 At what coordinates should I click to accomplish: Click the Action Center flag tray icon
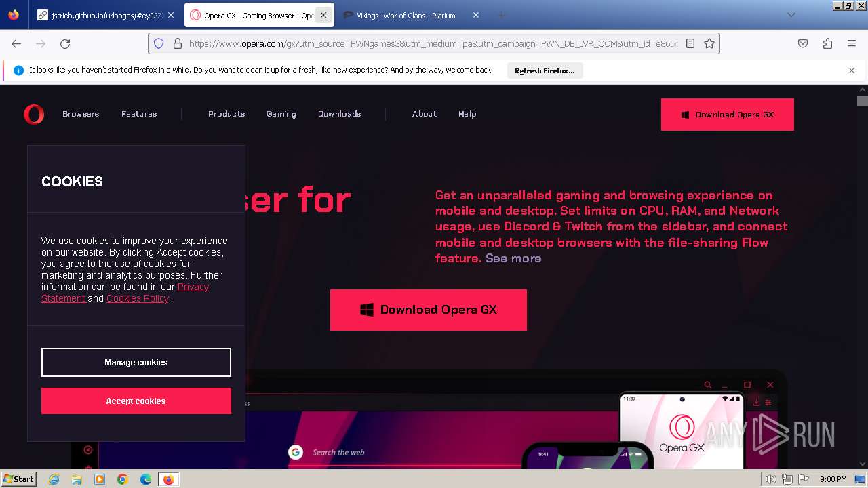(804, 479)
